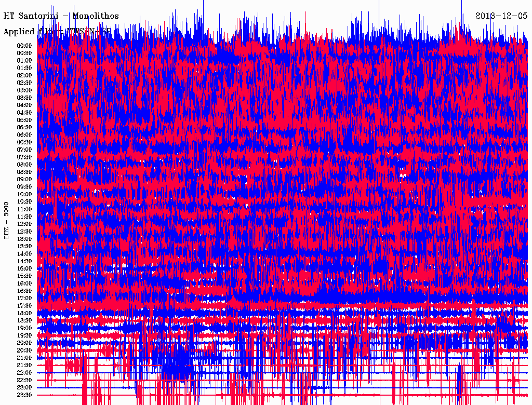Viewport: 532px width, 405px height.
Task: Select the 16:00 time label
Action: point(24,283)
